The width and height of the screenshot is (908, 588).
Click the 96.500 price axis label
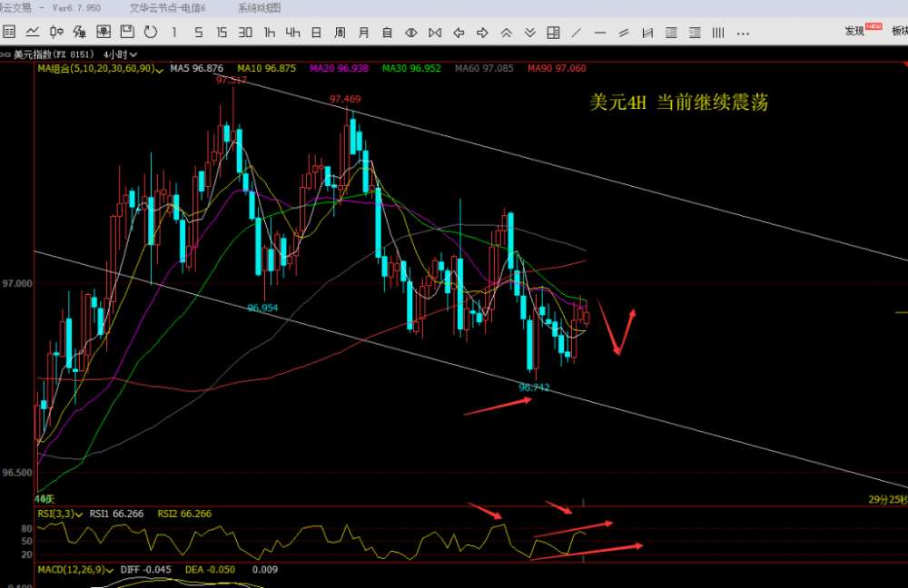[x=17, y=473]
